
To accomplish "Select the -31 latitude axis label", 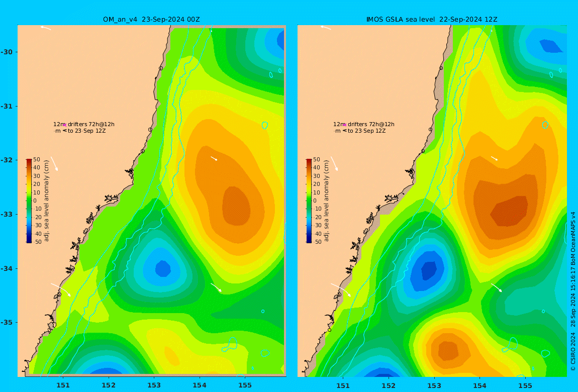I will (6, 106).
